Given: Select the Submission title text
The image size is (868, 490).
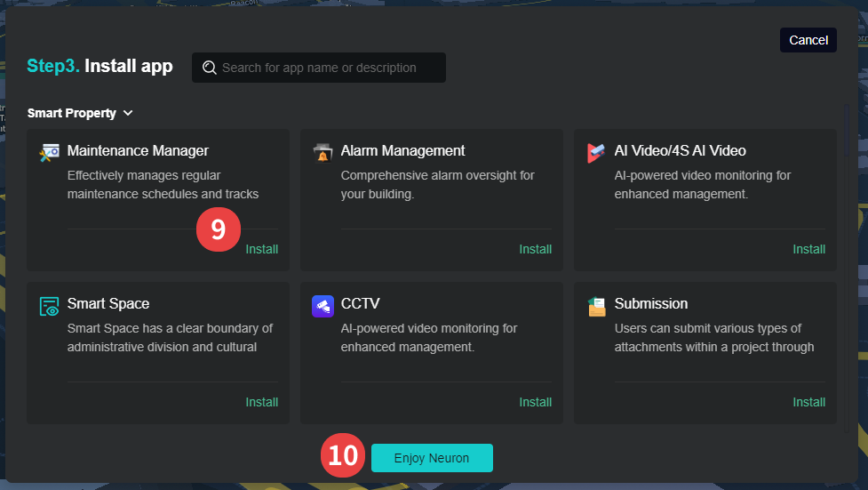Looking at the screenshot, I should click(x=651, y=304).
